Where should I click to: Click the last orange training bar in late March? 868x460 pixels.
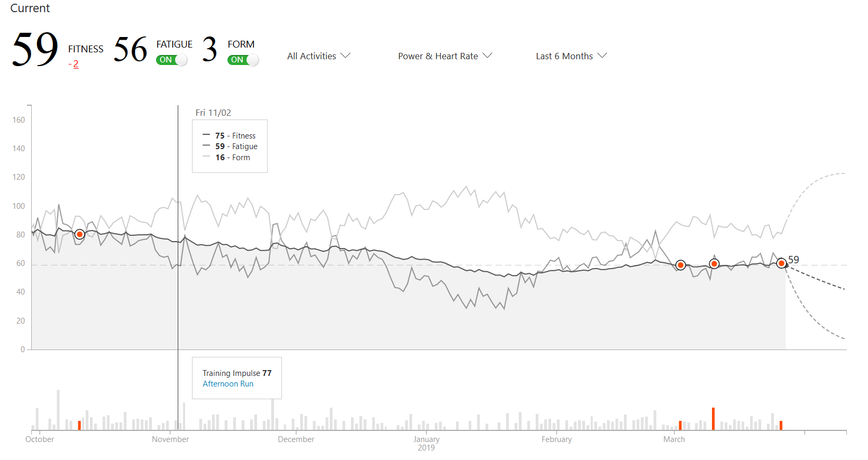pos(781,425)
